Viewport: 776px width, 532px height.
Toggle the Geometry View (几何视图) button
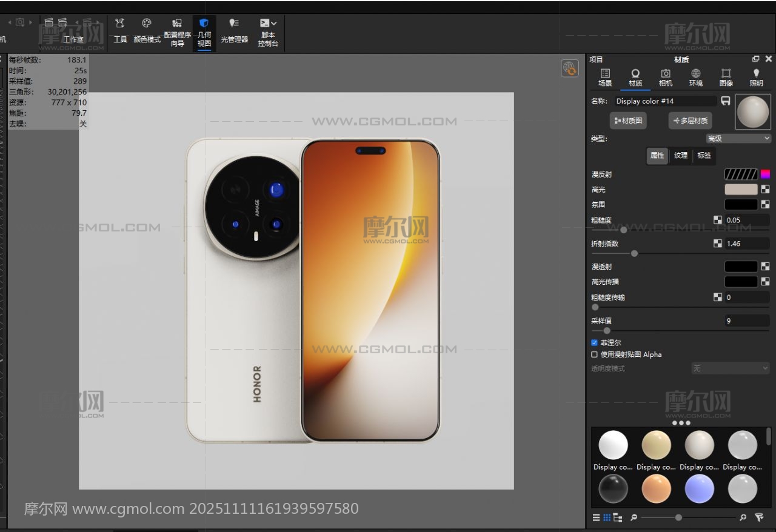[x=204, y=32]
